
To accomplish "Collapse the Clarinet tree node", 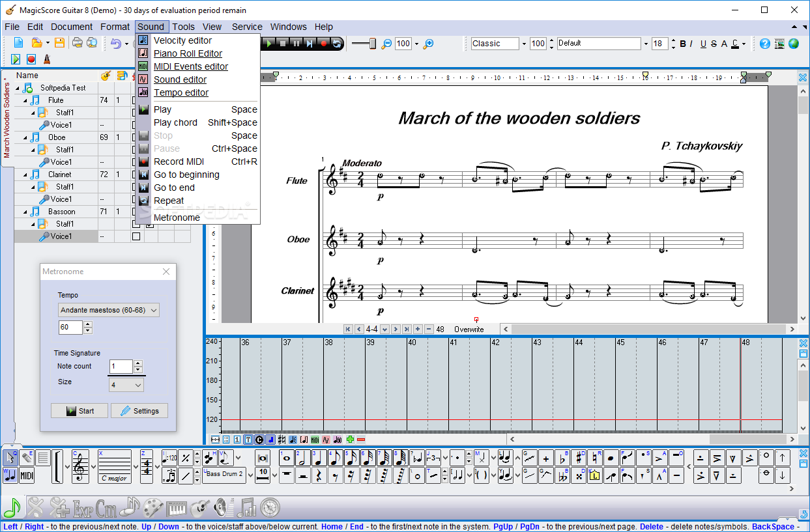I will tap(26, 175).
